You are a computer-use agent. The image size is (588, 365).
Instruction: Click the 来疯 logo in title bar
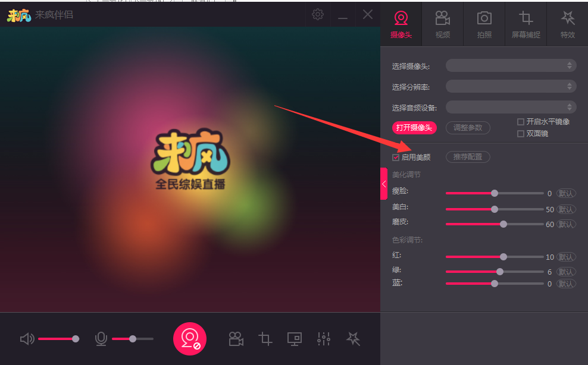[19, 15]
